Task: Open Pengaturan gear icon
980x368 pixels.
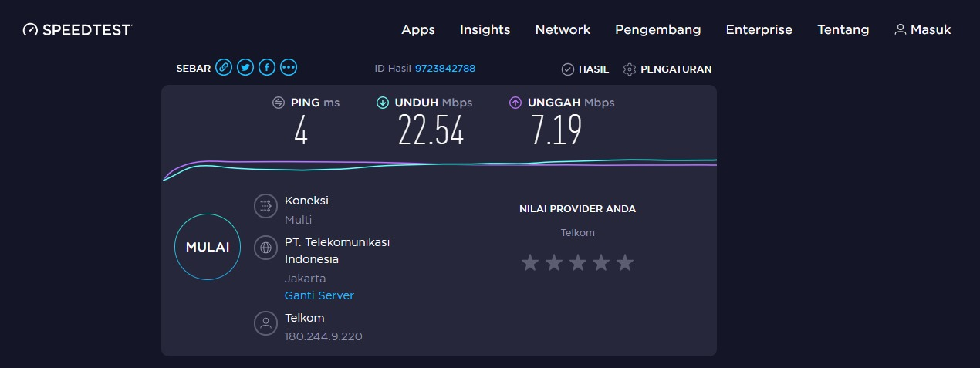Action: pyautogui.click(x=629, y=69)
